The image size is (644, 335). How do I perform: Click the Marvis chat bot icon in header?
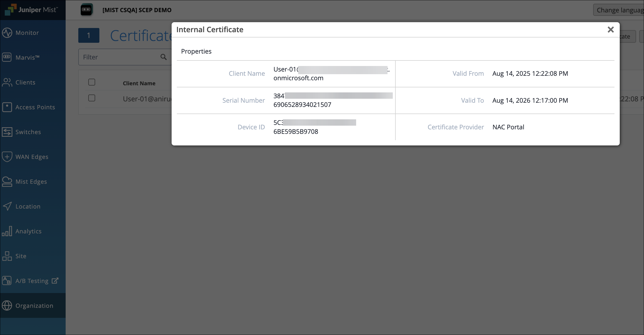point(86,10)
